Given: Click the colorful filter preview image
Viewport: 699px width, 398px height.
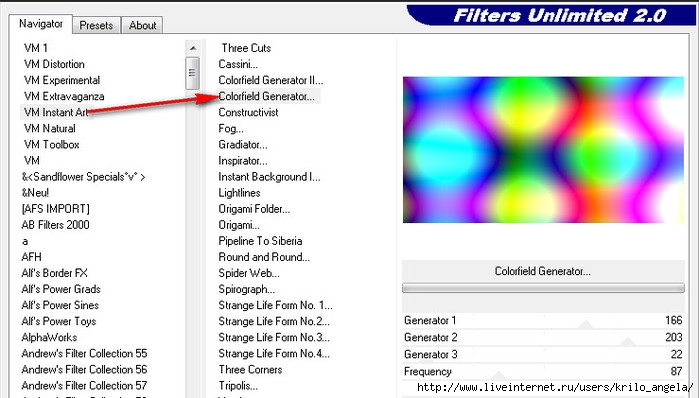Looking at the screenshot, I should tap(543, 150).
